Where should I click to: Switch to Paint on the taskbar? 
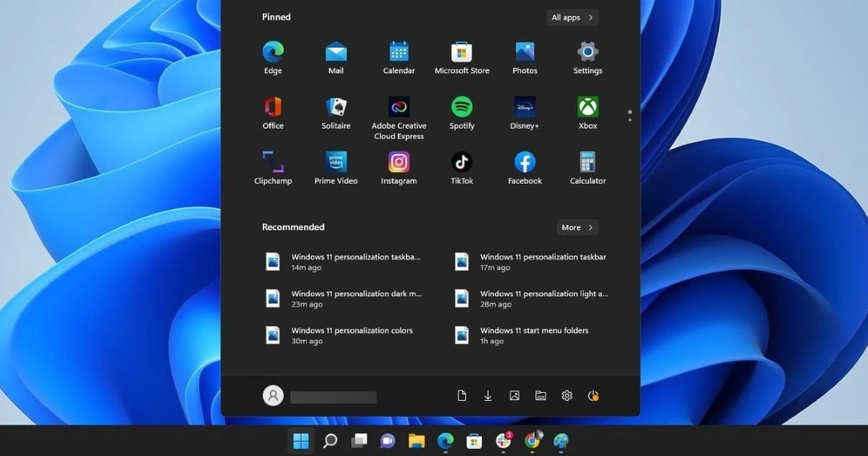click(x=561, y=440)
